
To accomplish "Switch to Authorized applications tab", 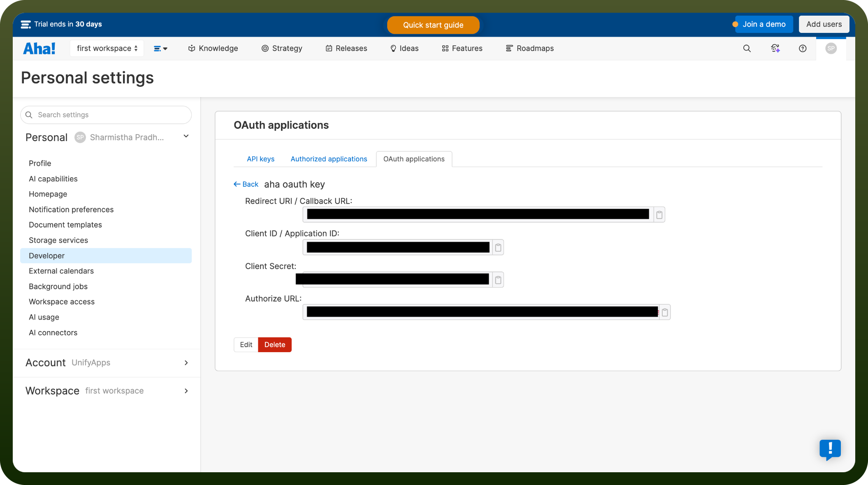I will pos(329,159).
